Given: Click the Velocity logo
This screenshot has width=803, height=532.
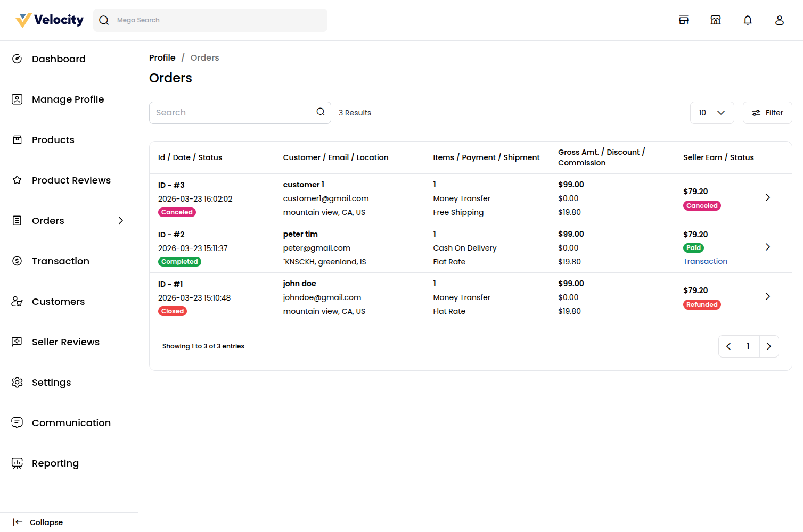Looking at the screenshot, I should (48, 20).
